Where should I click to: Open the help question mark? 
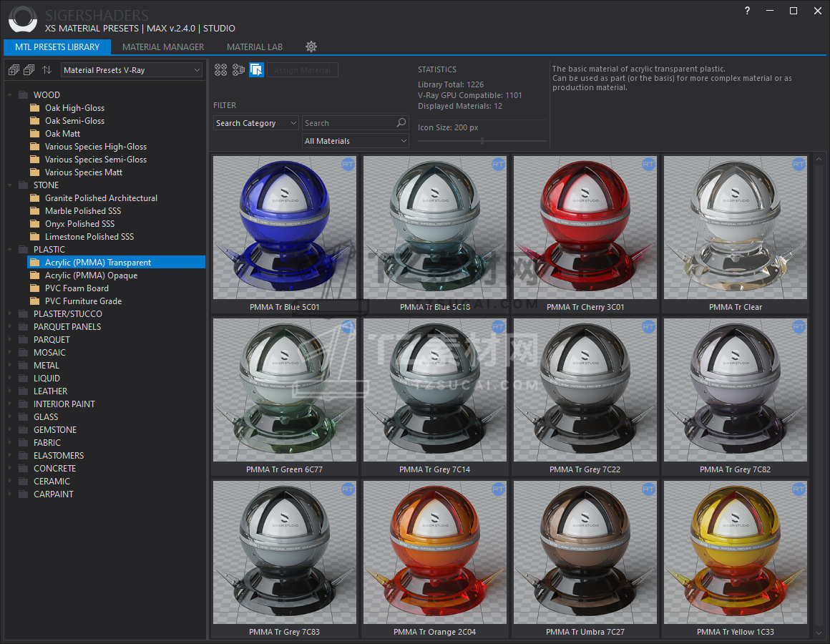point(747,11)
